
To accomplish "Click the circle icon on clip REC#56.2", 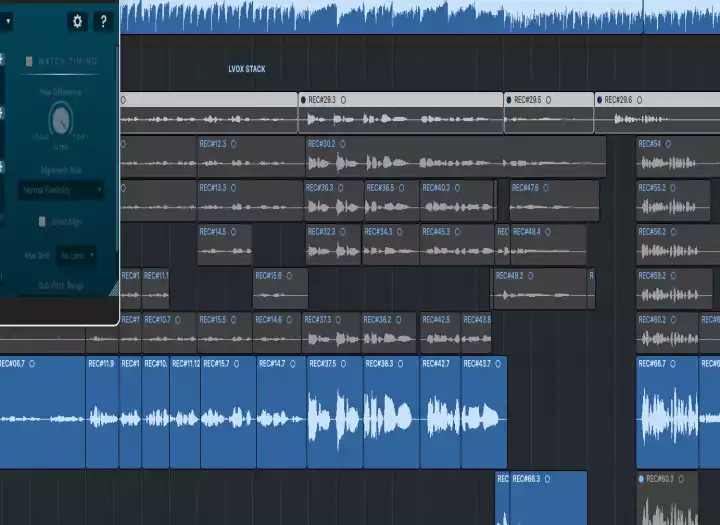I will pos(673,232).
